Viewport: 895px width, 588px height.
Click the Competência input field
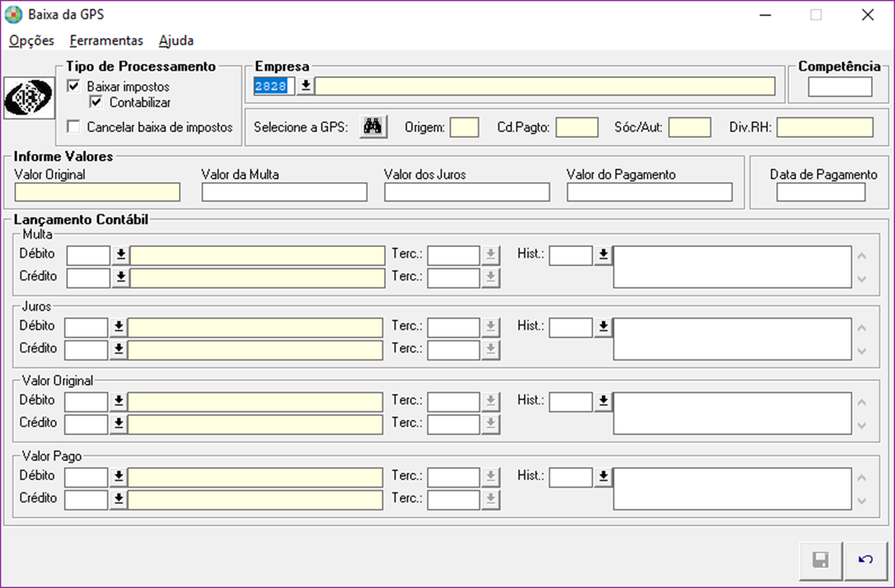coord(840,87)
